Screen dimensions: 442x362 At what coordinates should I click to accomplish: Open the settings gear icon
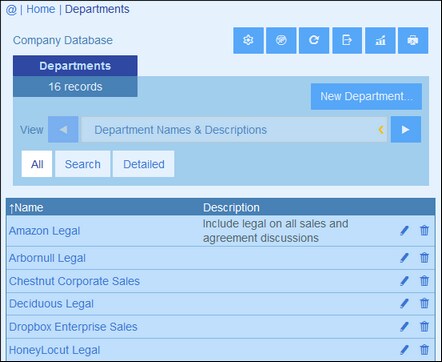[248, 40]
